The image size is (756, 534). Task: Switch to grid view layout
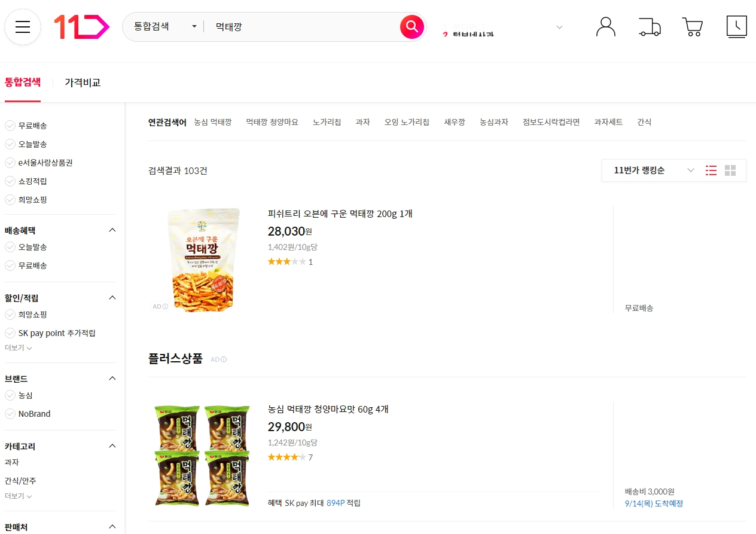[730, 170]
